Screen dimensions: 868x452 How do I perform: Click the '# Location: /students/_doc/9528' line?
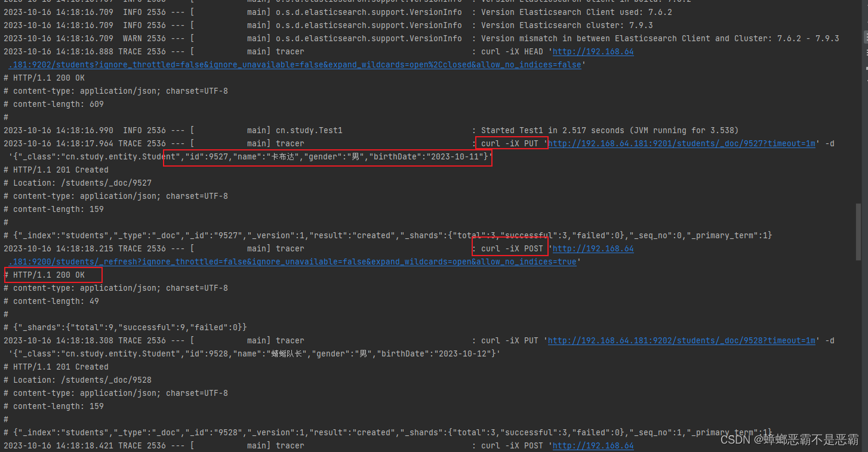pos(78,380)
